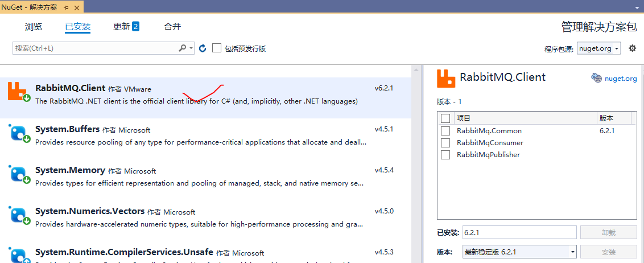This screenshot has height=263, width=644.
Task: Switch to the 合并 tab
Action: point(172,27)
